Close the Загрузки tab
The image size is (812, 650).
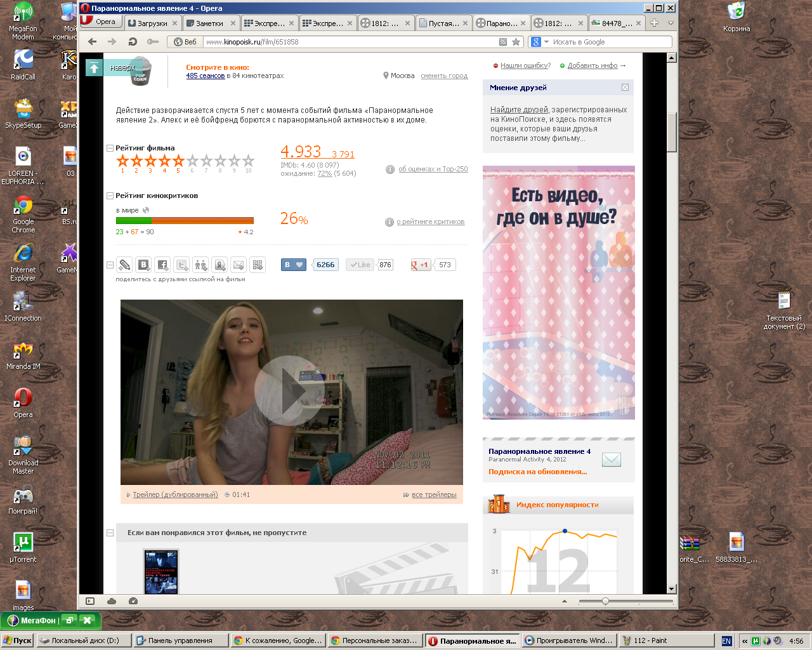point(175,23)
